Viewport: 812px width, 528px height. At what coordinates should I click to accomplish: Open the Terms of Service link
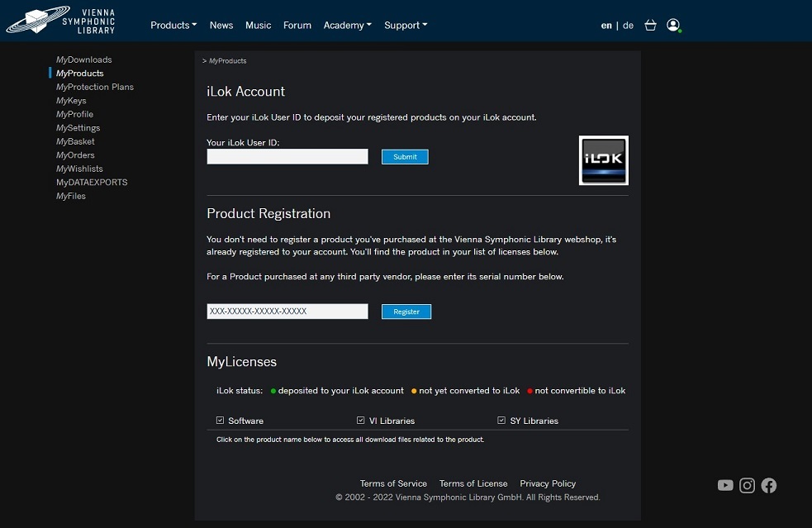[x=393, y=483]
